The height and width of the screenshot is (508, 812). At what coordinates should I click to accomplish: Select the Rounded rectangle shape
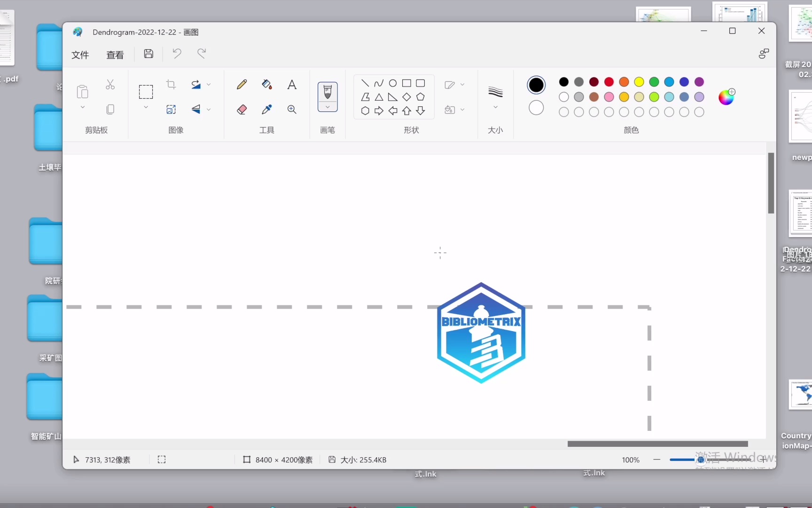[421, 83]
